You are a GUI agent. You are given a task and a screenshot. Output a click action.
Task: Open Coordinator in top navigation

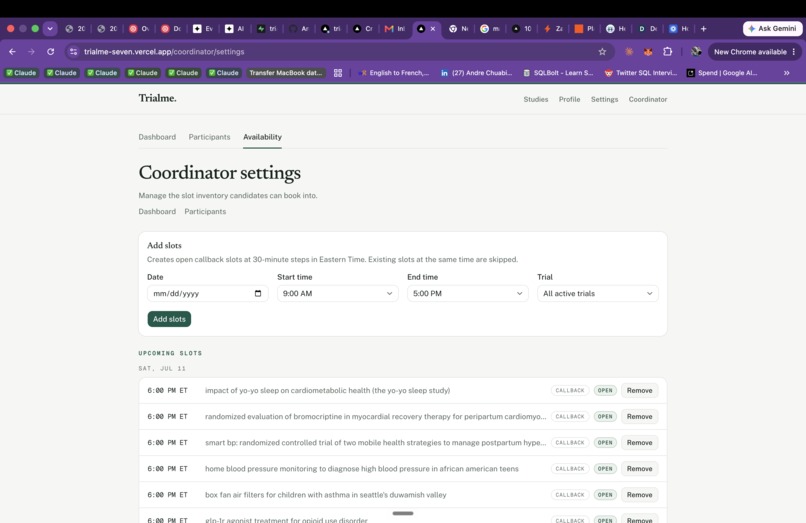pyautogui.click(x=648, y=99)
